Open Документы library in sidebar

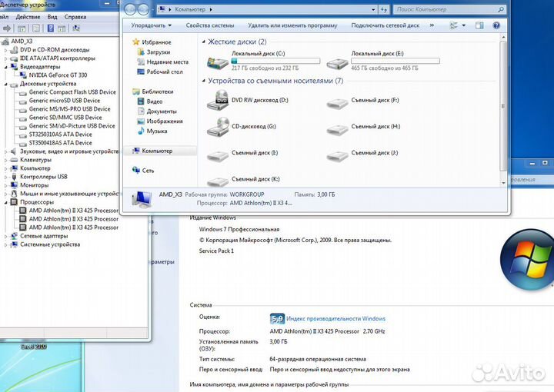coord(162,111)
